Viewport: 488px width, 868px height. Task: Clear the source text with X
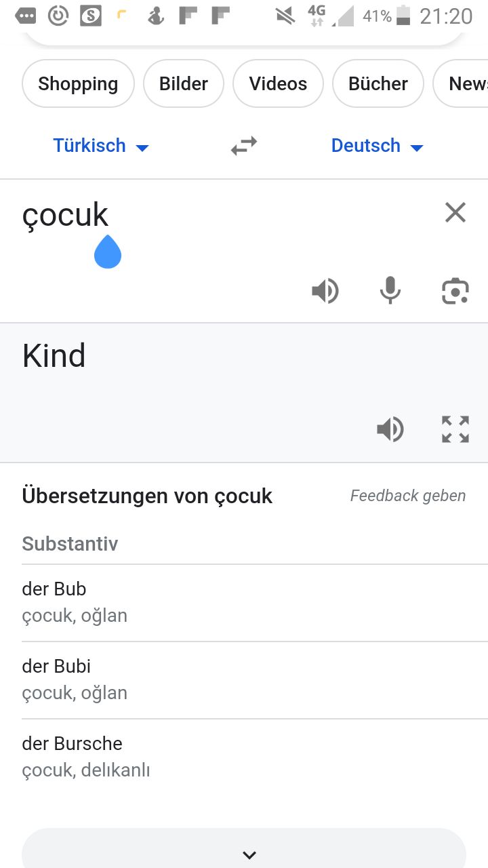point(455,213)
